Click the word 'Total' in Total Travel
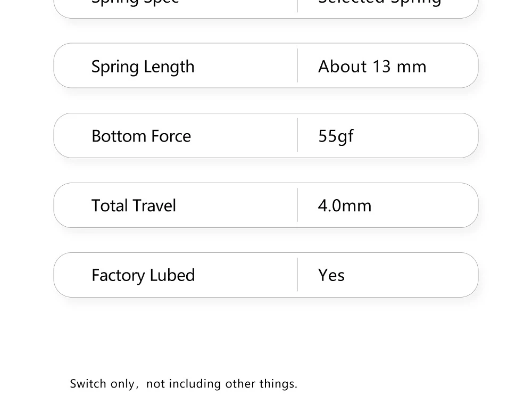Viewport: 532px width, 395px height. point(110,206)
